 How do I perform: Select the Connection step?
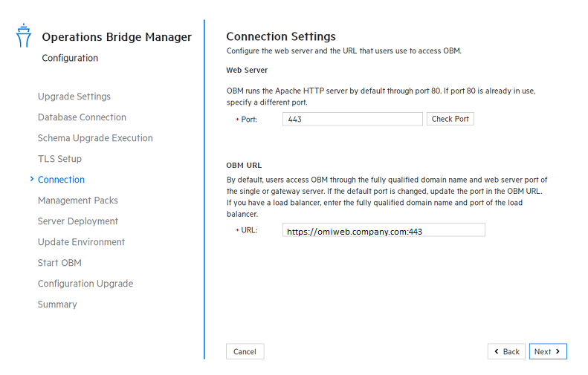pos(61,180)
